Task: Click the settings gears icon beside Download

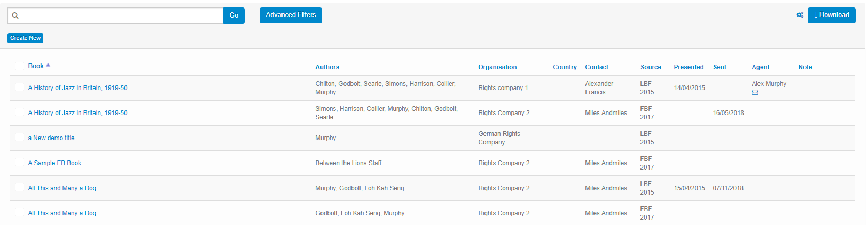Action: 800,15
